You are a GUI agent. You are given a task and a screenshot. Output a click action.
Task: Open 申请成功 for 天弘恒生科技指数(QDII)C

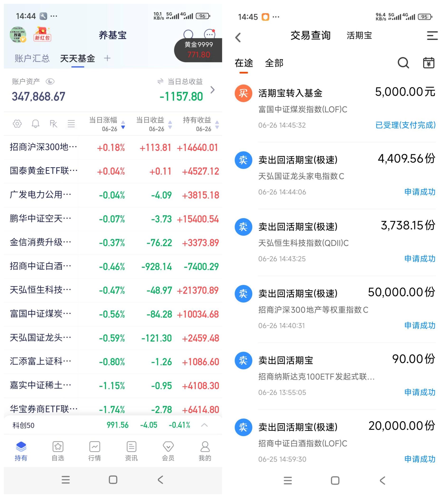(420, 259)
